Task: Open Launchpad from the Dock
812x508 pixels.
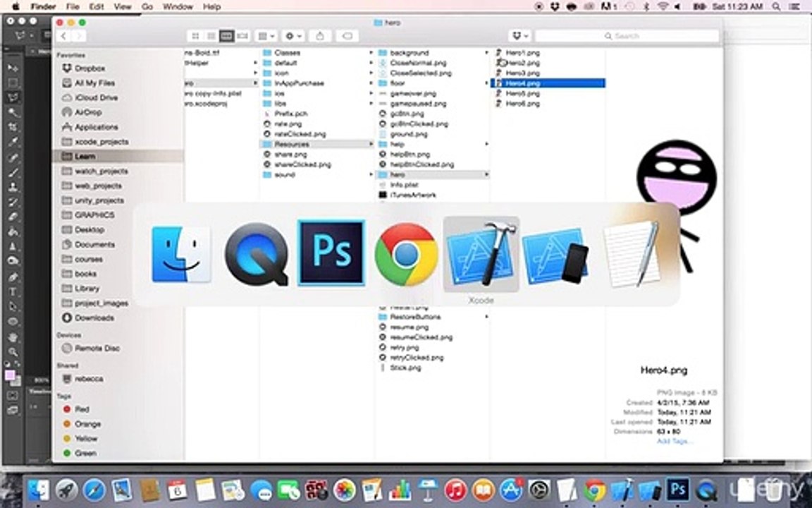Action: (66, 490)
